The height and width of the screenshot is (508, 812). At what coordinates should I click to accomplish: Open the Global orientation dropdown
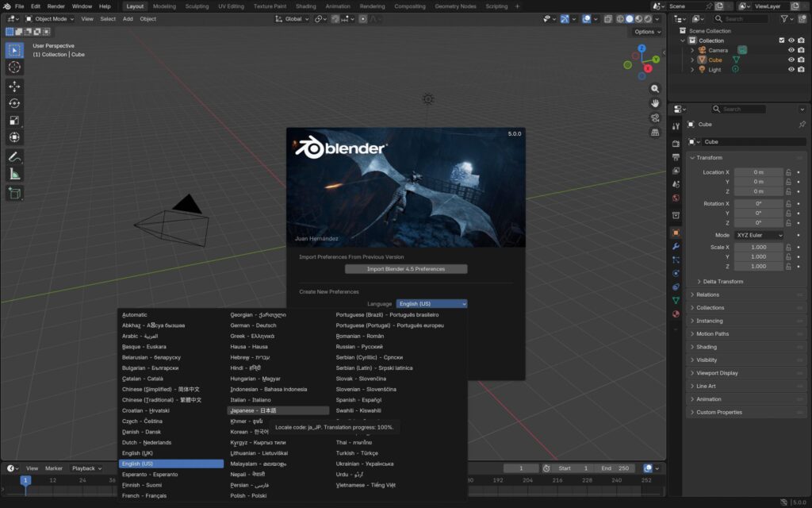292,19
